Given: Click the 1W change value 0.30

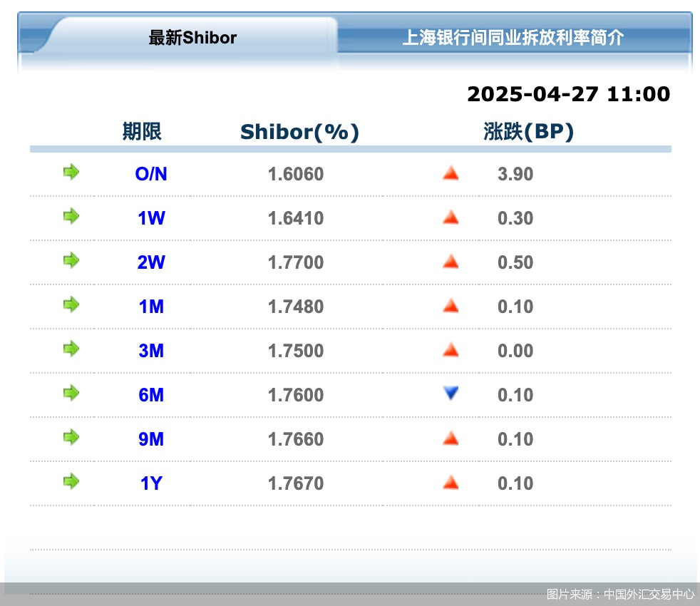Looking at the screenshot, I should coord(515,218).
